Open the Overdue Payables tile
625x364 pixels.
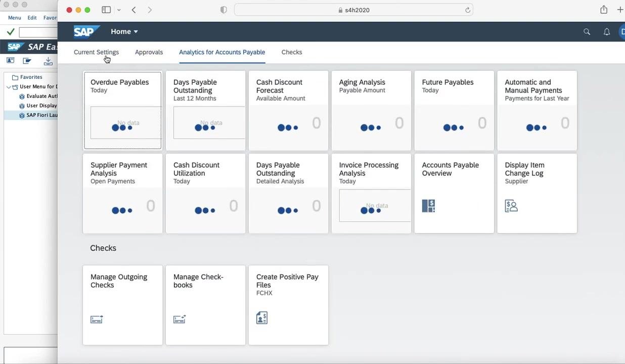pos(122,110)
